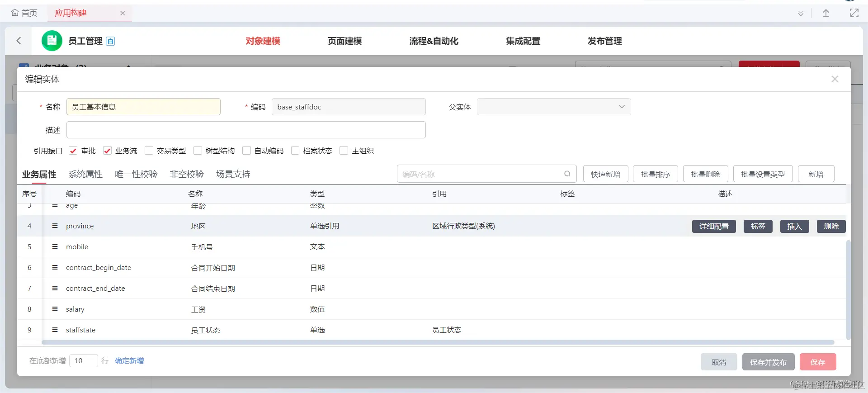The image size is (868, 393).
Task: Click the 批量排序 button
Action: point(656,174)
